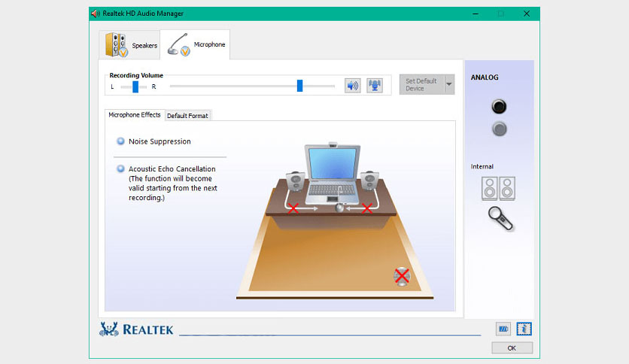Click the crossed-out speaker on the floor

point(402,277)
